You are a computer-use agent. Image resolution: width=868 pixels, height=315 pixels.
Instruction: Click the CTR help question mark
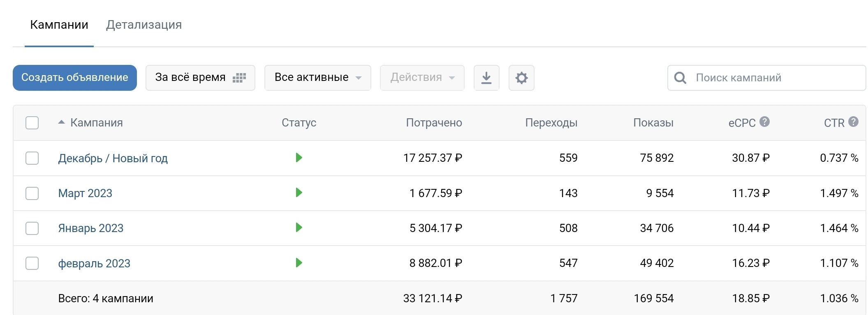point(853,122)
